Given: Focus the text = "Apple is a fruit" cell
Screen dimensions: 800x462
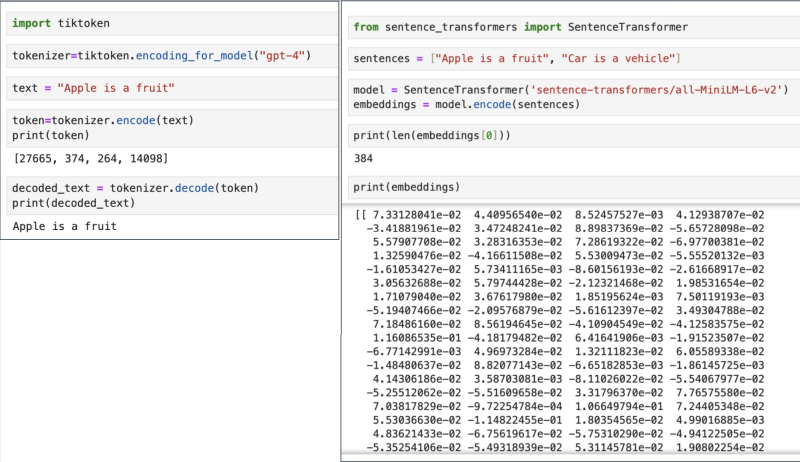Looking at the screenshot, I should 170,88.
